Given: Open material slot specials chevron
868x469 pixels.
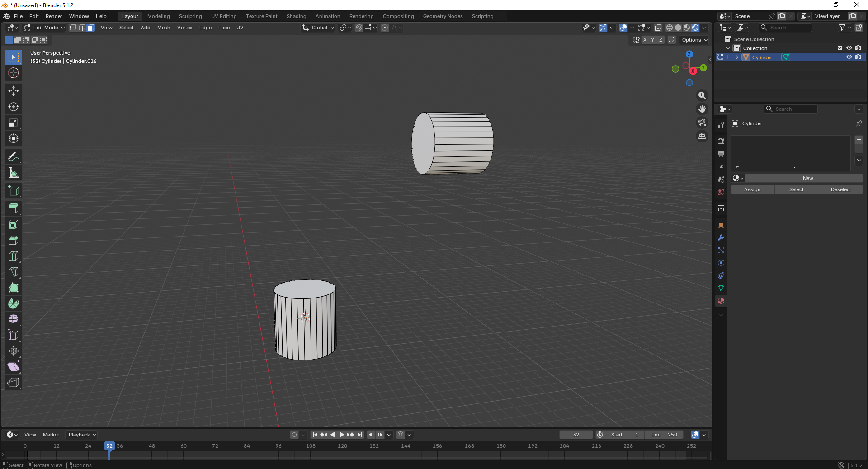Looking at the screenshot, I should pos(859,160).
